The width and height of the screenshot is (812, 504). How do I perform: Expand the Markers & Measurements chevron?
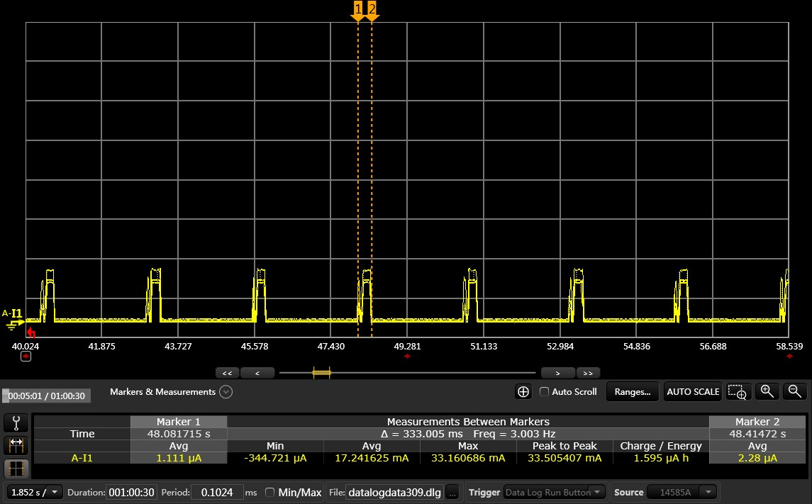tap(226, 392)
